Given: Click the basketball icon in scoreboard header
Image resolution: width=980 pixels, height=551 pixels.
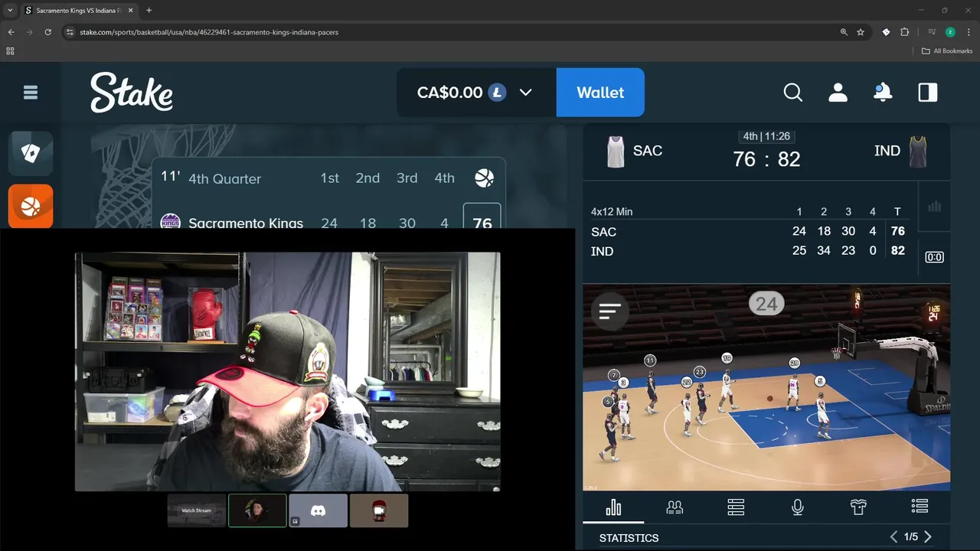Looking at the screenshot, I should point(484,178).
